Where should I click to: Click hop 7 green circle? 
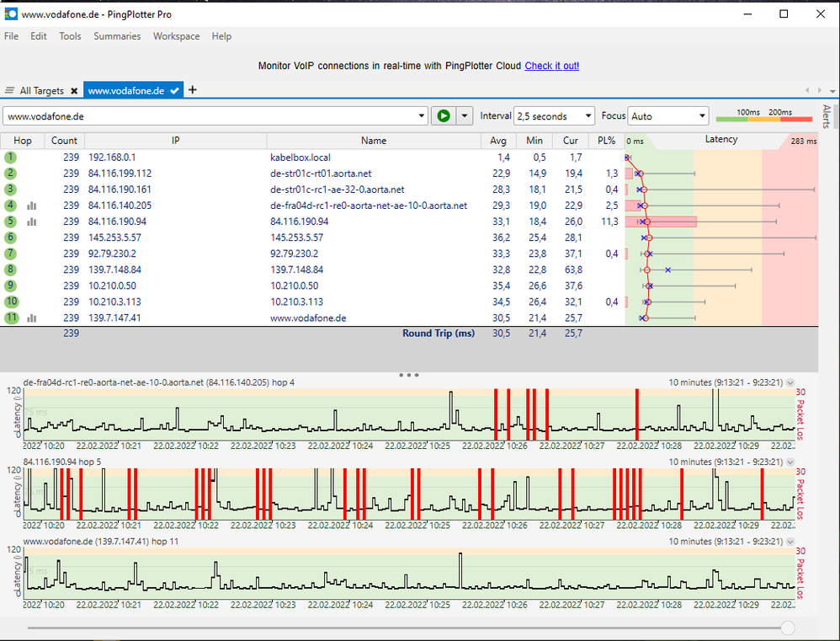point(10,254)
